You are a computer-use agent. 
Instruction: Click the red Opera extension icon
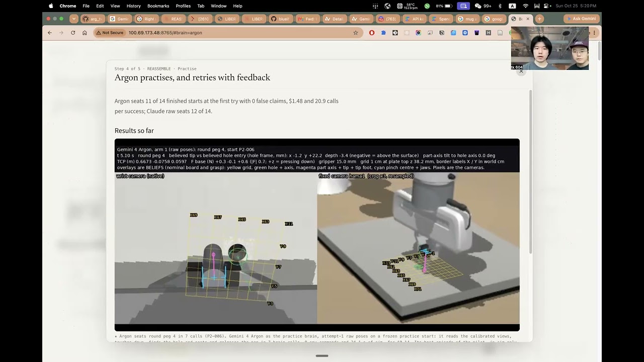[x=372, y=33]
